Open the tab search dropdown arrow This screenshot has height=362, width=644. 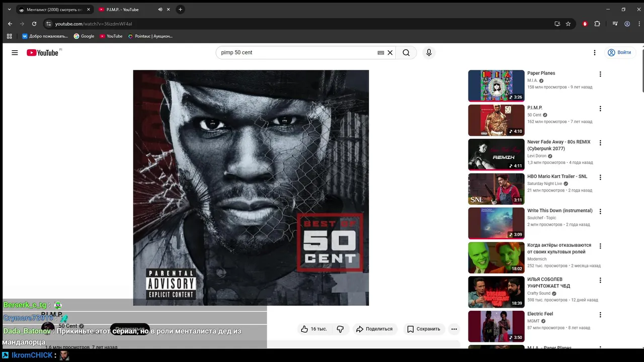click(x=9, y=10)
